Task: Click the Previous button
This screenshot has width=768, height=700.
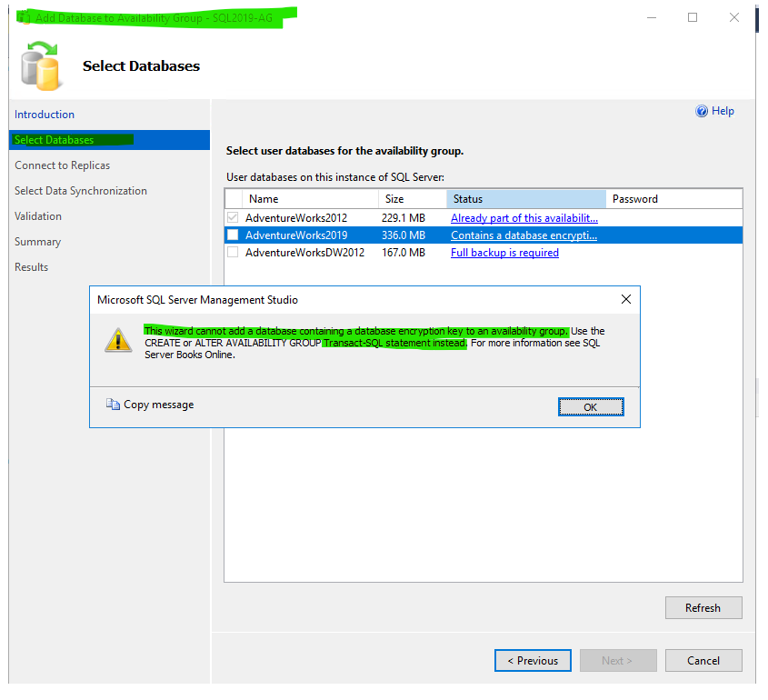Action: pyautogui.click(x=533, y=660)
